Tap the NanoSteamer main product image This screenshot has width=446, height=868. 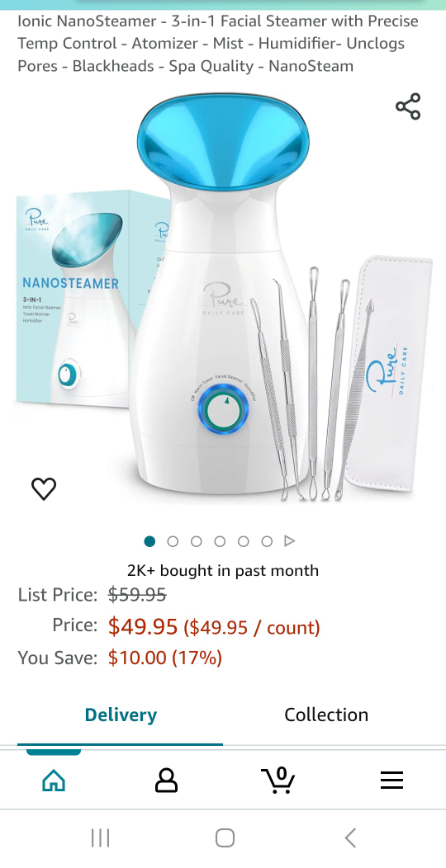click(223, 299)
